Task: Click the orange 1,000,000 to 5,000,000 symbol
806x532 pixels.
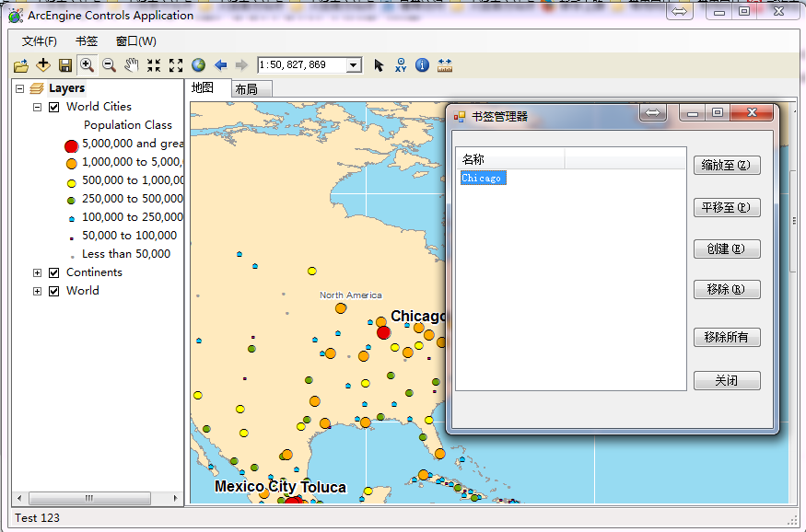Action: [72, 164]
